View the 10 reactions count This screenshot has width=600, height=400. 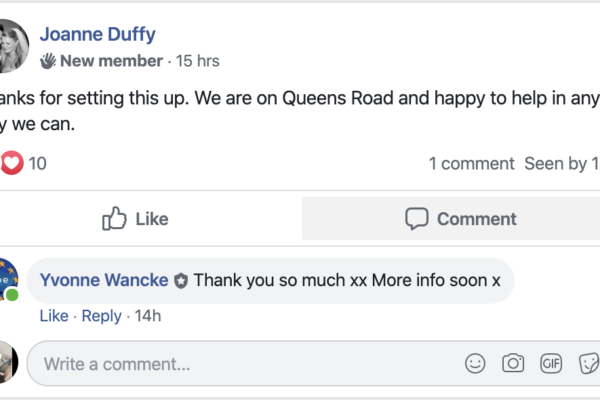(x=37, y=163)
